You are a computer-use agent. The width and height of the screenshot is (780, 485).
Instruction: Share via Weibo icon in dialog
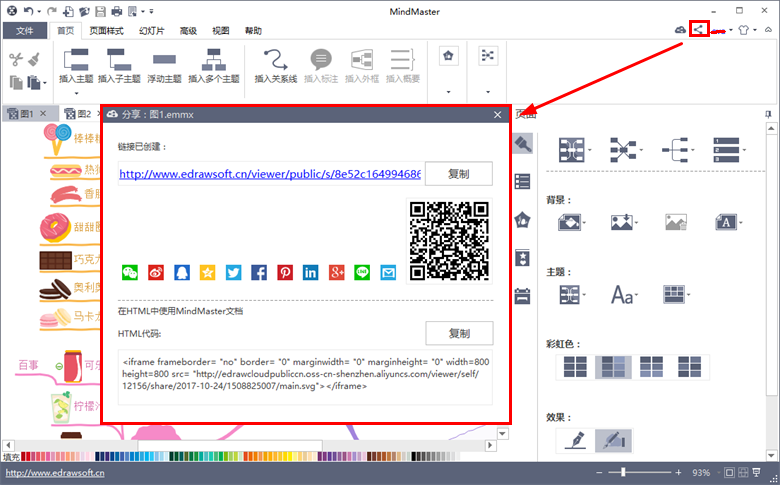click(156, 273)
